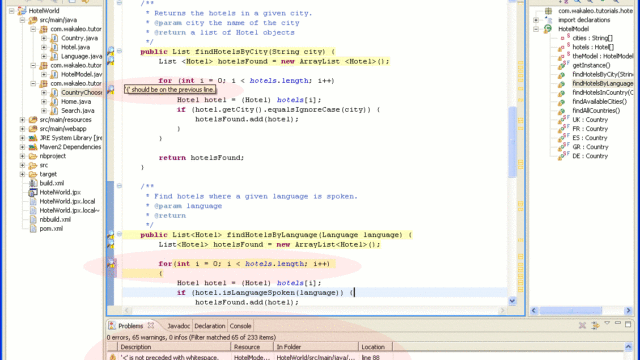Click the gutter marker beside second for loop
This screenshot has width=640, height=360.
pyautogui.click(x=111, y=264)
